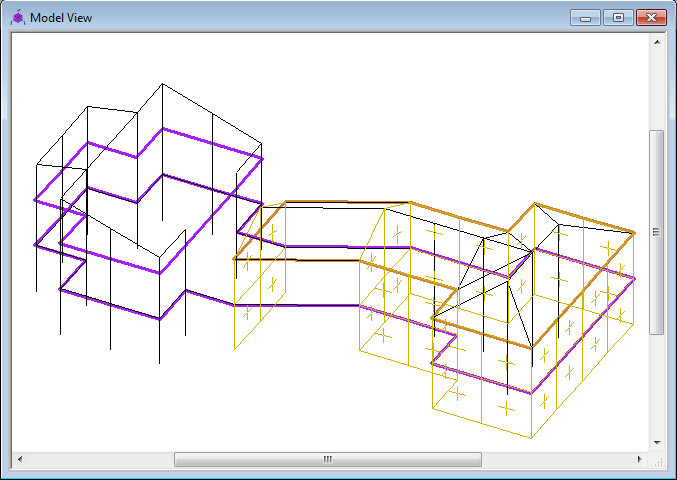Maximize the Model View window
The height and width of the screenshot is (480, 677).
coord(618,18)
